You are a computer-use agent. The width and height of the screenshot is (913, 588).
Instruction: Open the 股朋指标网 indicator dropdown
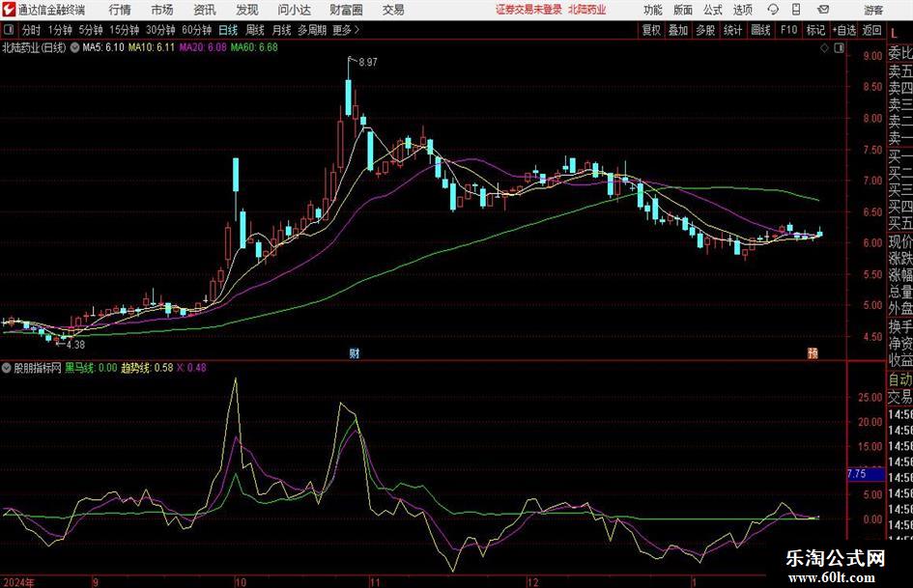pyautogui.click(x=7, y=368)
